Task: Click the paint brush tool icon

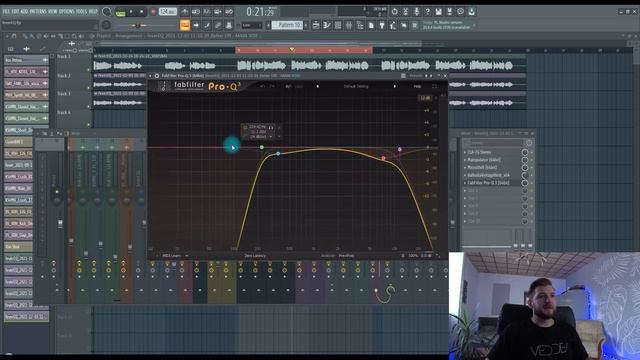Action: pyautogui.click(x=207, y=25)
